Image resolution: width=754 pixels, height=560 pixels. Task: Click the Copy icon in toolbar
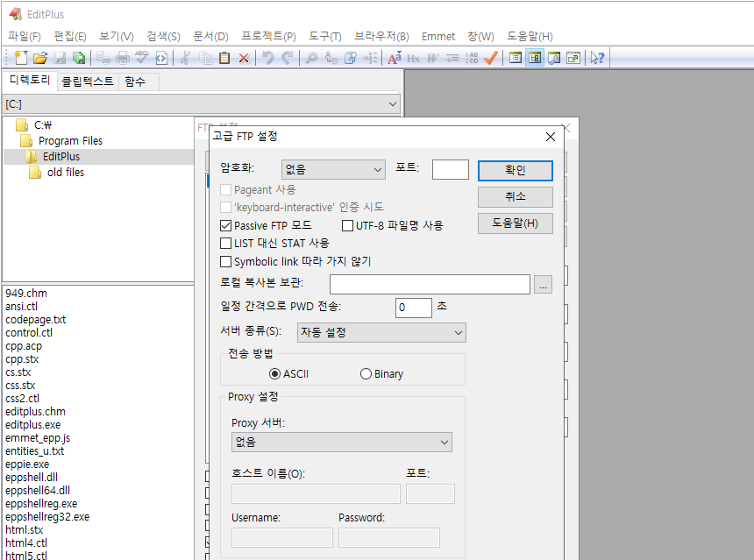(205, 58)
